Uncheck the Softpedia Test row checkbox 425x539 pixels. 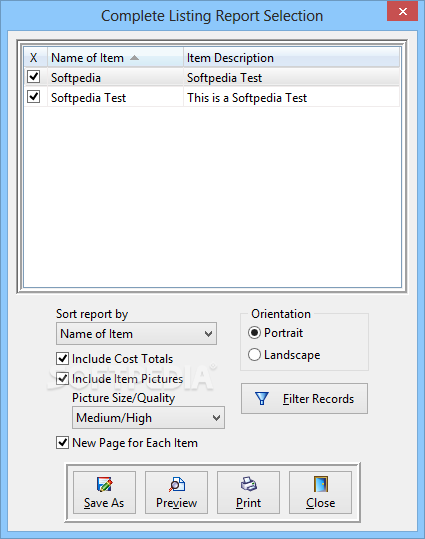click(x=34, y=96)
